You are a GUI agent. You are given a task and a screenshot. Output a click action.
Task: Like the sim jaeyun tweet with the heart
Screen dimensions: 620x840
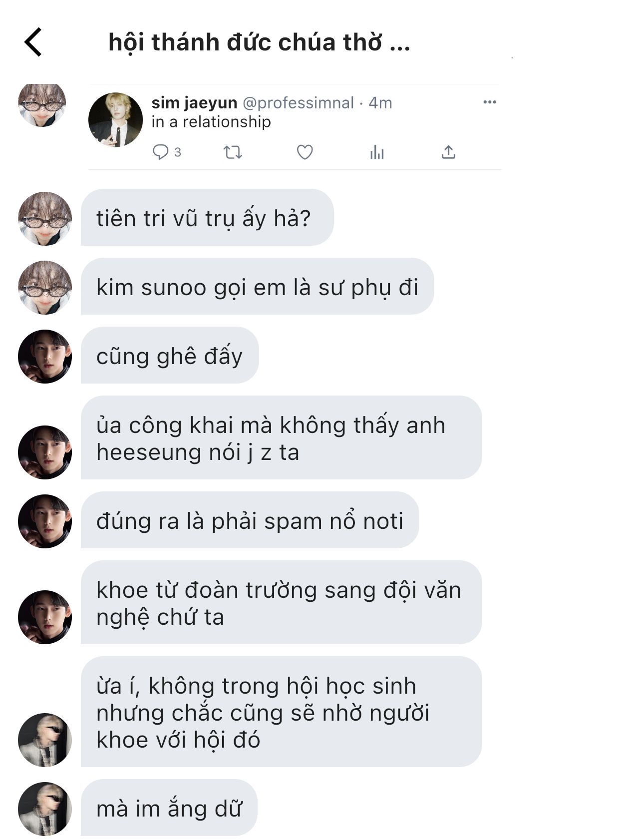(305, 152)
